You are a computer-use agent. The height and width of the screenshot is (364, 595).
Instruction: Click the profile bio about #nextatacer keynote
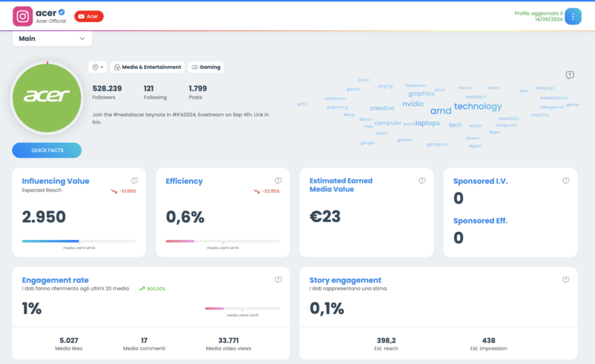[181, 118]
